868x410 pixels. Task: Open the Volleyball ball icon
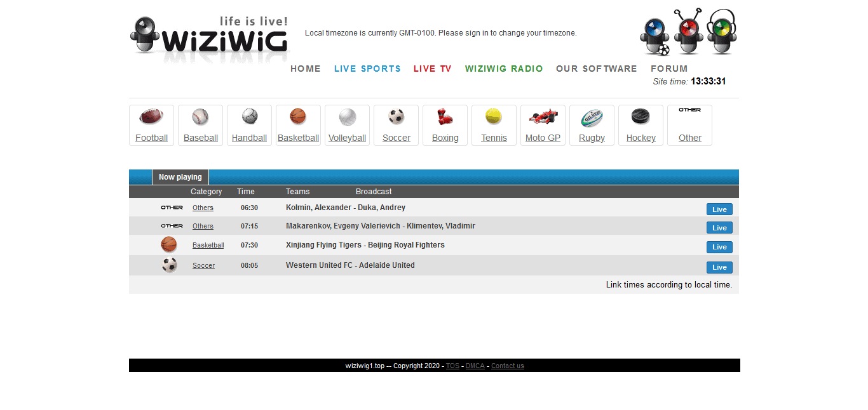(347, 117)
